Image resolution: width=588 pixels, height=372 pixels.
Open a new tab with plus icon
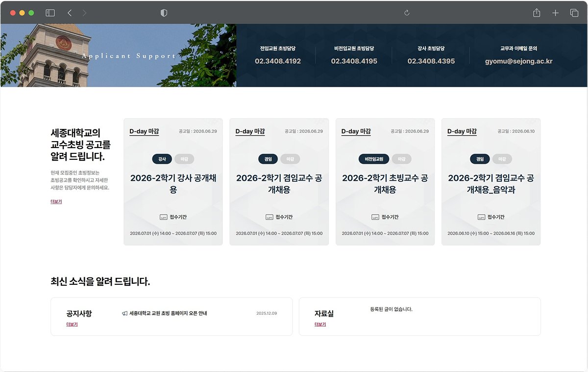(x=555, y=13)
